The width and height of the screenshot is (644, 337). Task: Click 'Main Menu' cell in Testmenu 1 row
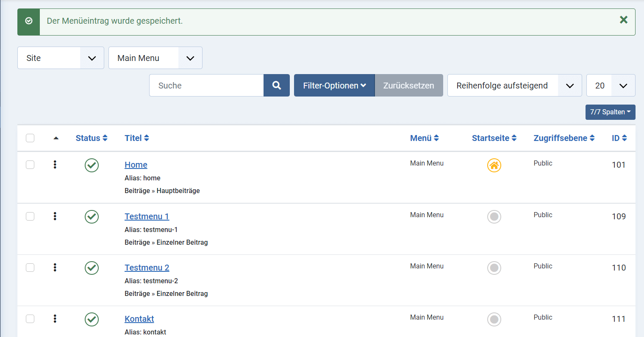pyautogui.click(x=427, y=215)
